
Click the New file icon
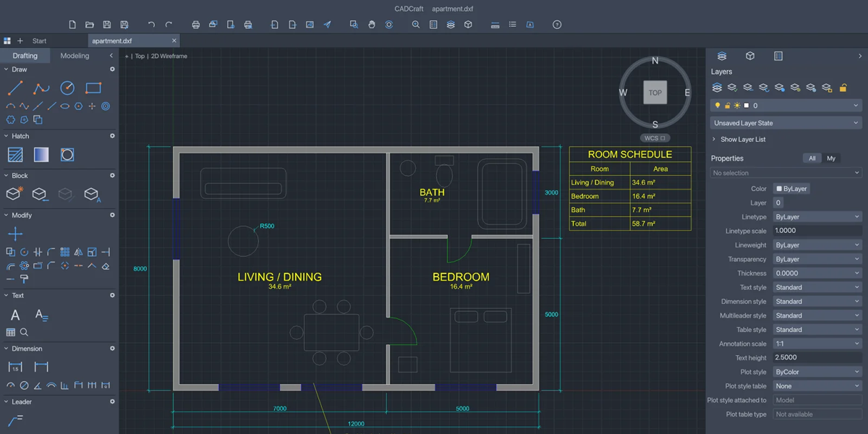coord(72,25)
